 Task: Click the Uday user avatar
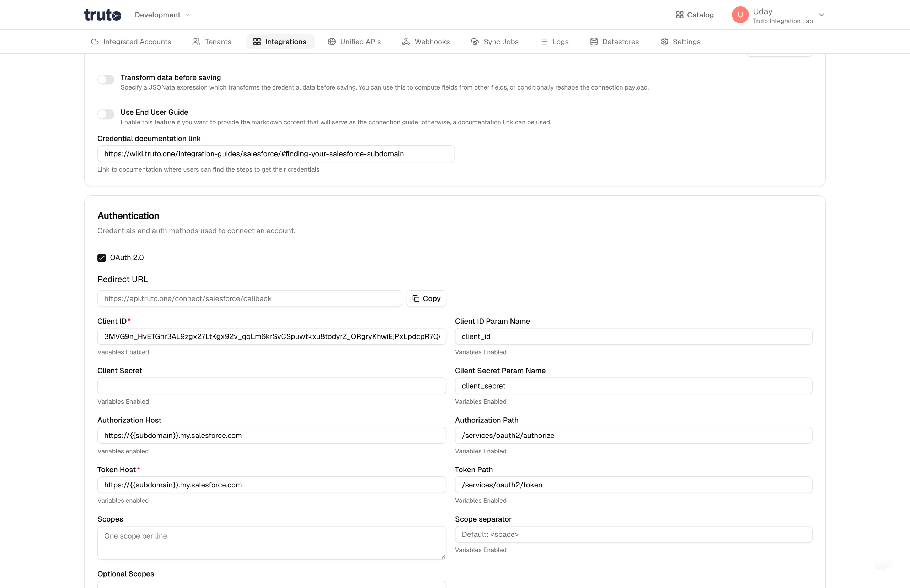(x=740, y=15)
